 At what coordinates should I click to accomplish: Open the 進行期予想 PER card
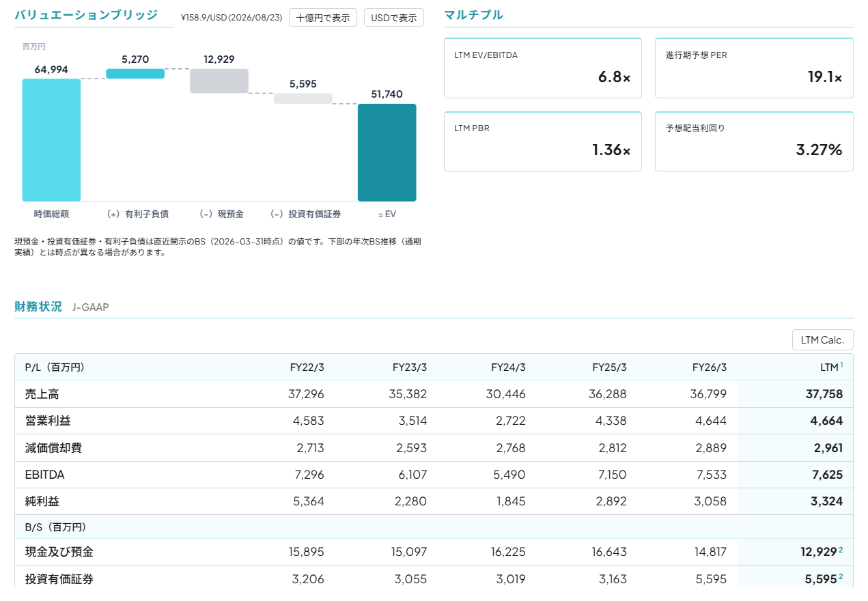click(x=754, y=68)
